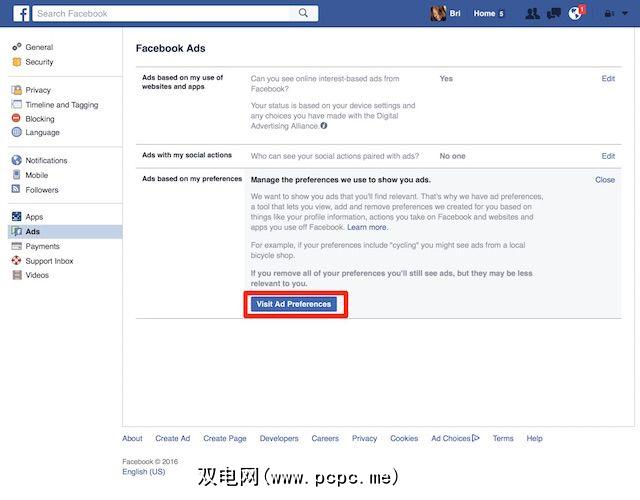Click the Mobile phone icon
This screenshot has height=500, width=640.
16,175
